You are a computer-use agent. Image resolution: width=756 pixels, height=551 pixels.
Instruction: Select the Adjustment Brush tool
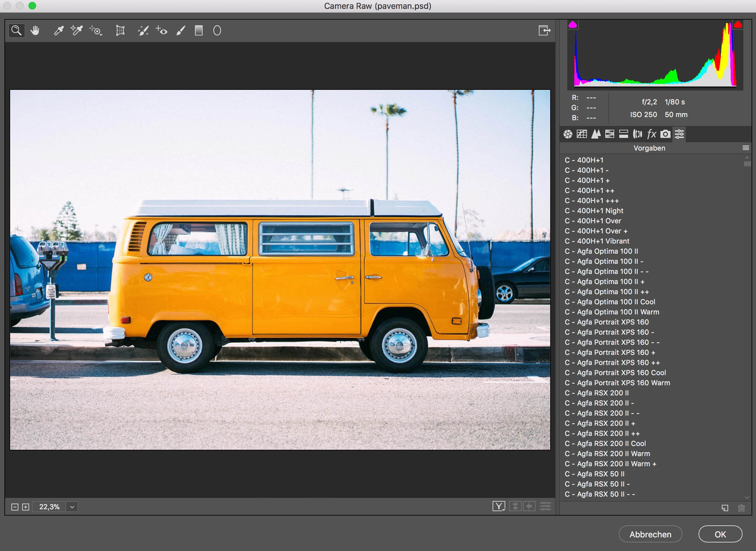pos(180,31)
